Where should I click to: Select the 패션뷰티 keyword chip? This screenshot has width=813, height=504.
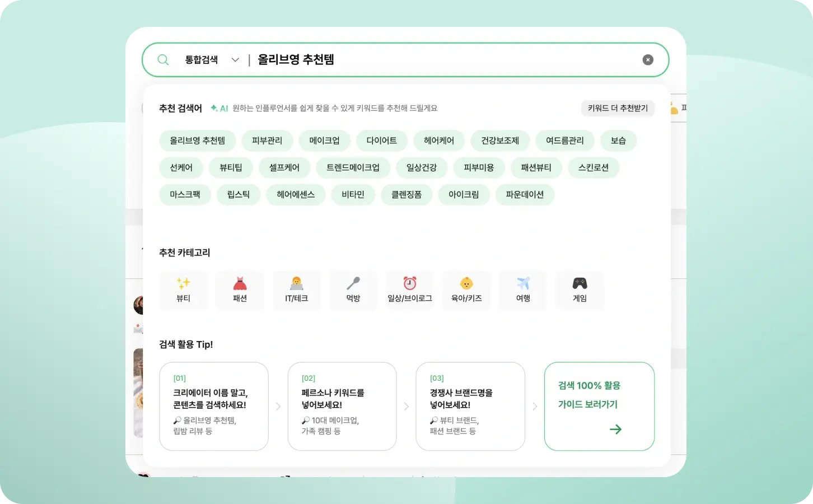(536, 167)
